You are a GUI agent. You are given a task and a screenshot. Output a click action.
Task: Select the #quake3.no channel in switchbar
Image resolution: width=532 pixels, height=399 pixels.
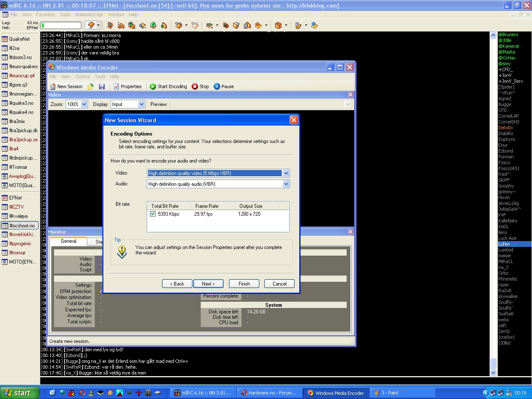tap(20, 103)
